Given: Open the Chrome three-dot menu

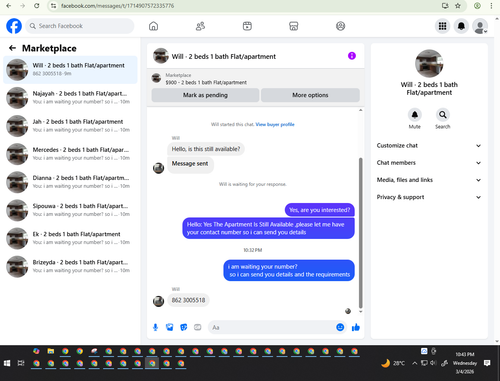Looking at the screenshot, I should point(491,6).
